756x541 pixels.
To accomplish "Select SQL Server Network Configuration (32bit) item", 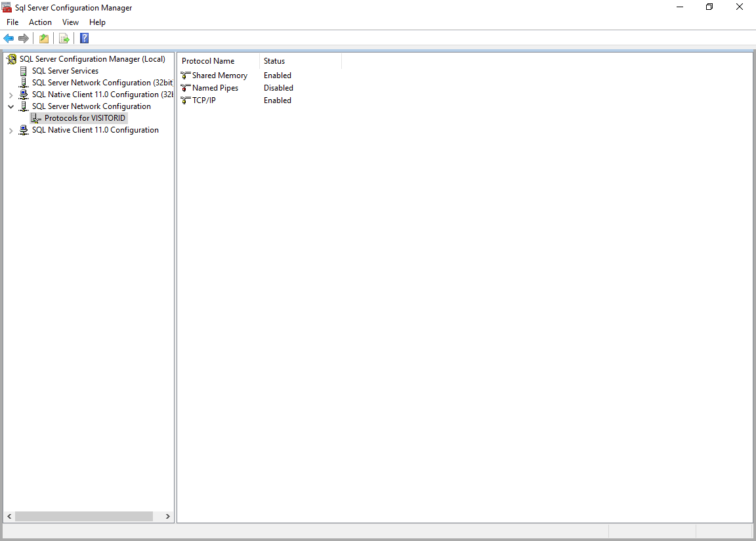I will 102,83.
